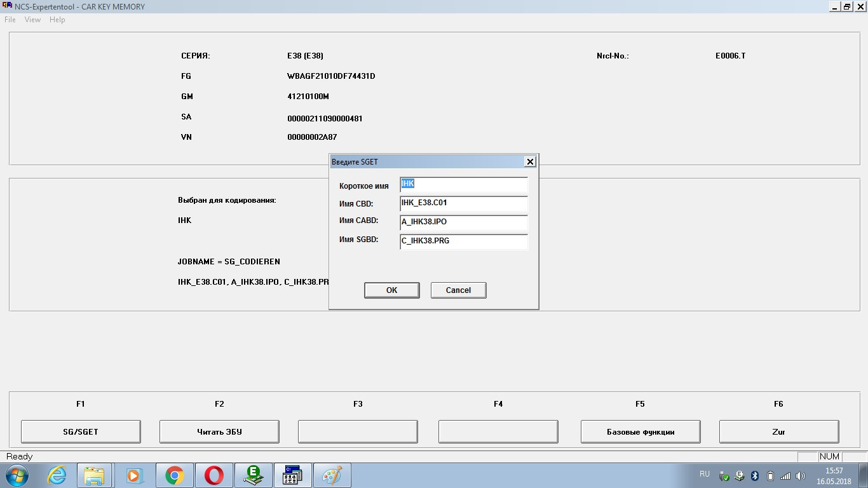Screen dimensions: 868x488
Task: Click the NUM status bar indicator
Action: tap(829, 457)
